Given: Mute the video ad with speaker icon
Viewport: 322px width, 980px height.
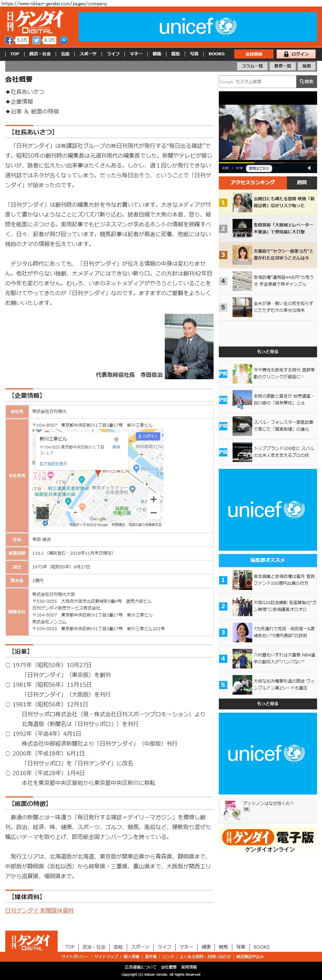Looking at the screenshot, I should [x=310, y=168].
